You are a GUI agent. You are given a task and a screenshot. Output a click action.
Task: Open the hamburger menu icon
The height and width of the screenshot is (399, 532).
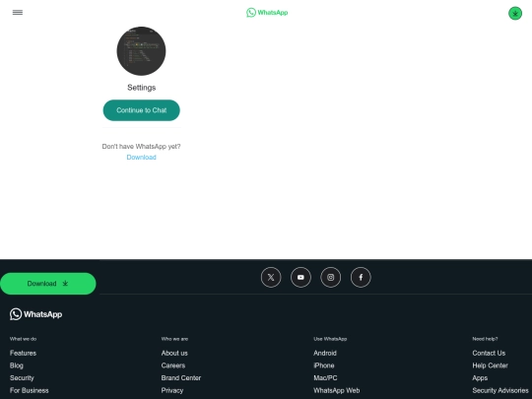(18, 13)
